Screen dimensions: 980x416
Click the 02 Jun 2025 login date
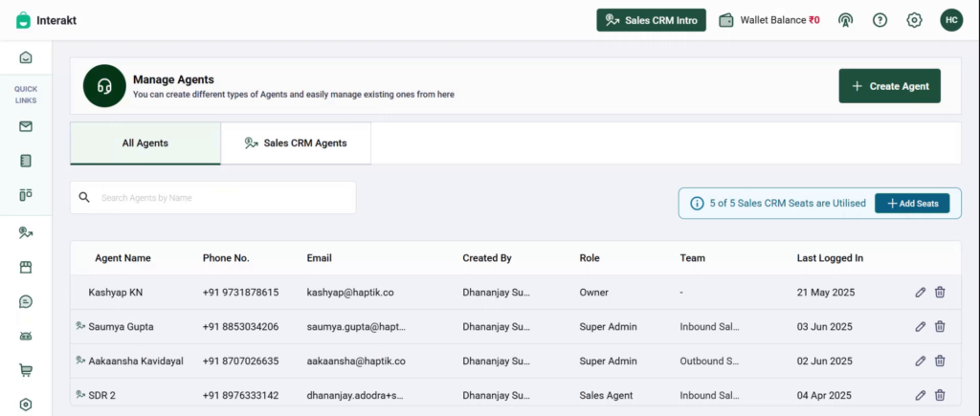tap(824, 361)
